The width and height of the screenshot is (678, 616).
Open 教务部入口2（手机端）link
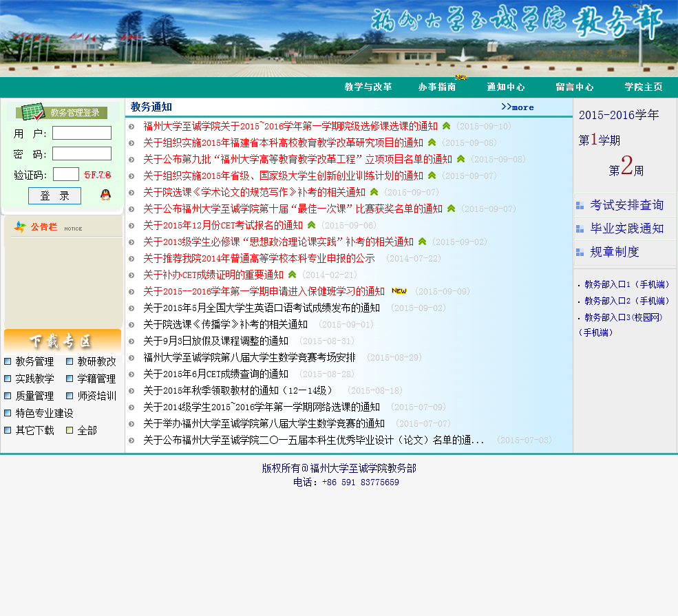(626, 301)
